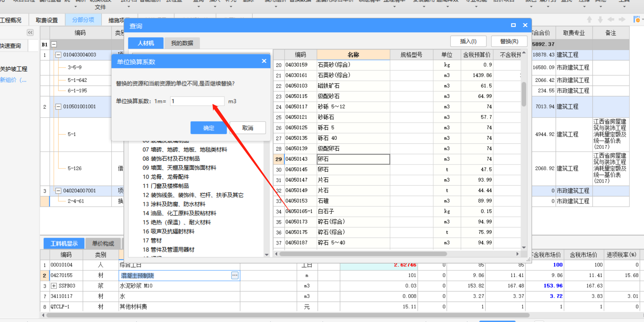Click the 插入(I) button

pos(468,41)
